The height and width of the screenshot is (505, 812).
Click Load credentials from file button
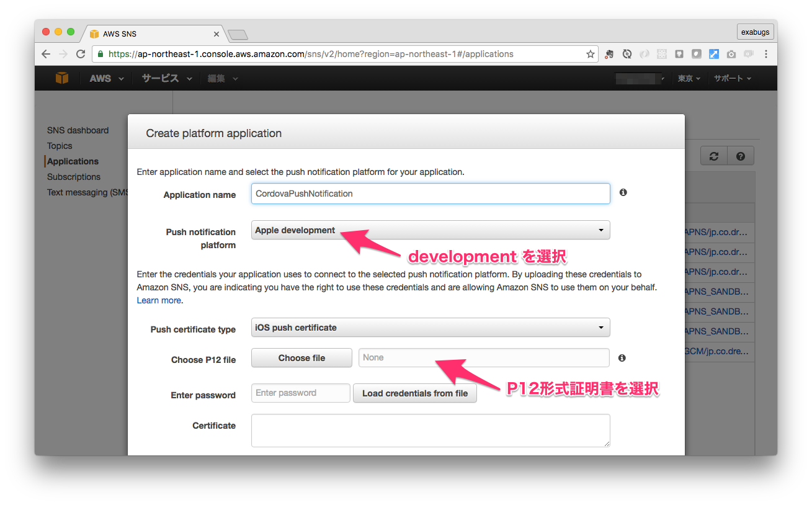pos(415,393)
